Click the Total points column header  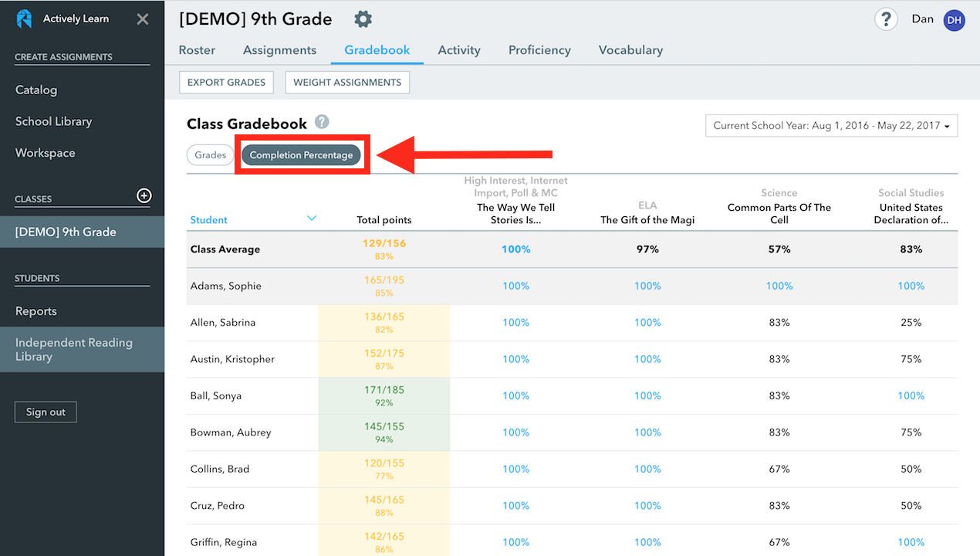[x=384, y=220]
